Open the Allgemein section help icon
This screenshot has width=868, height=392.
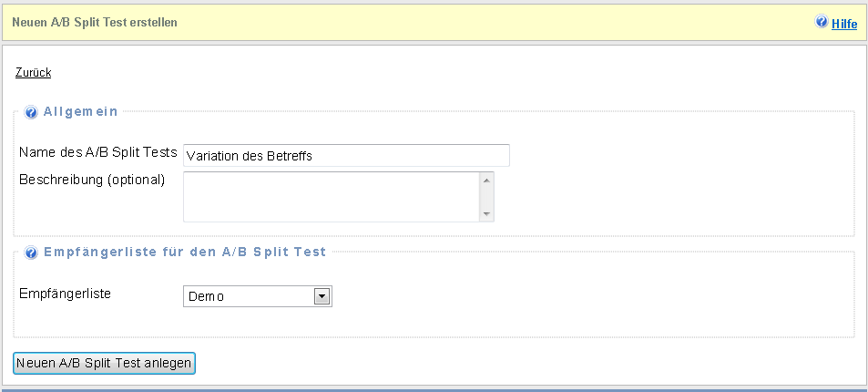(x=31, y=112)
